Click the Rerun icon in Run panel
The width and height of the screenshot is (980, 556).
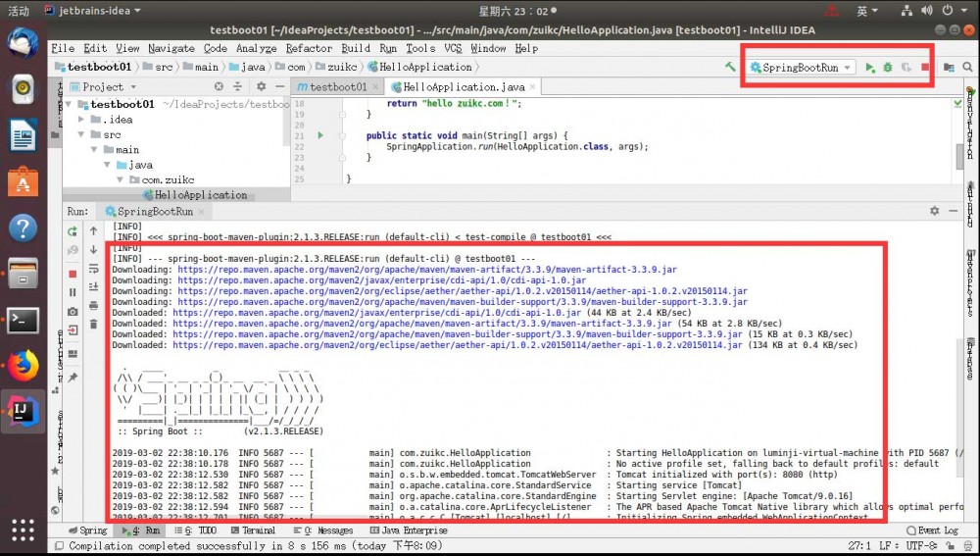(73, 232)
